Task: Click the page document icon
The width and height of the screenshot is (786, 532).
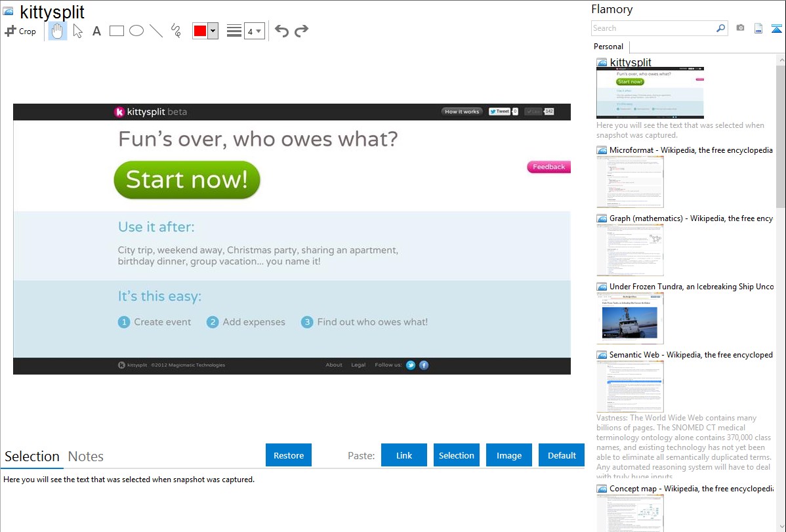Action: 758,28
